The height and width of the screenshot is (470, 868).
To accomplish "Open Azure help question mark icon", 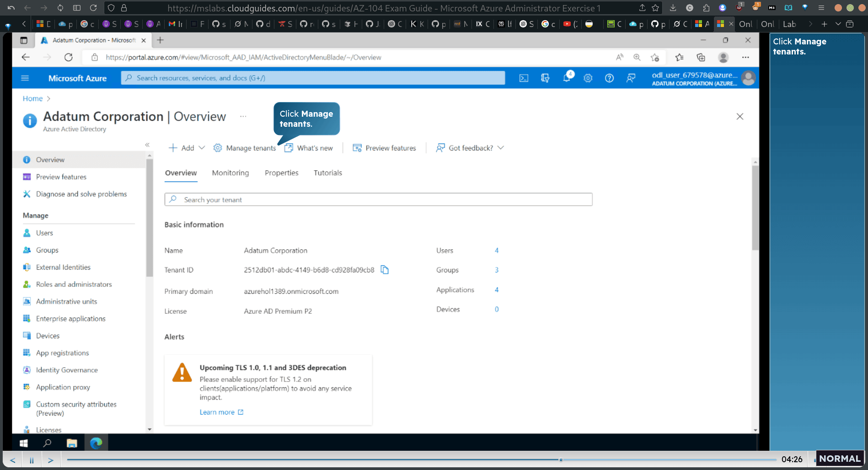I will pos(609,78).
